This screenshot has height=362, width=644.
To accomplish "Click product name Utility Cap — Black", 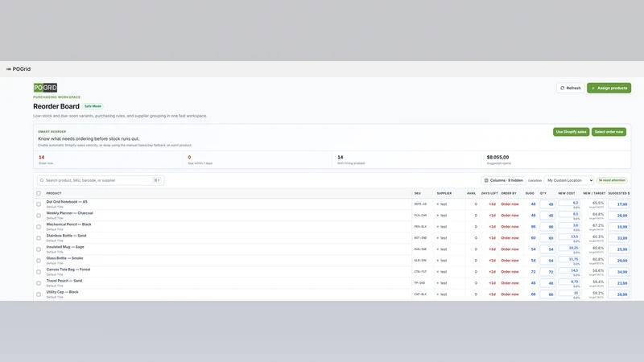I will [x=63, y=292].
